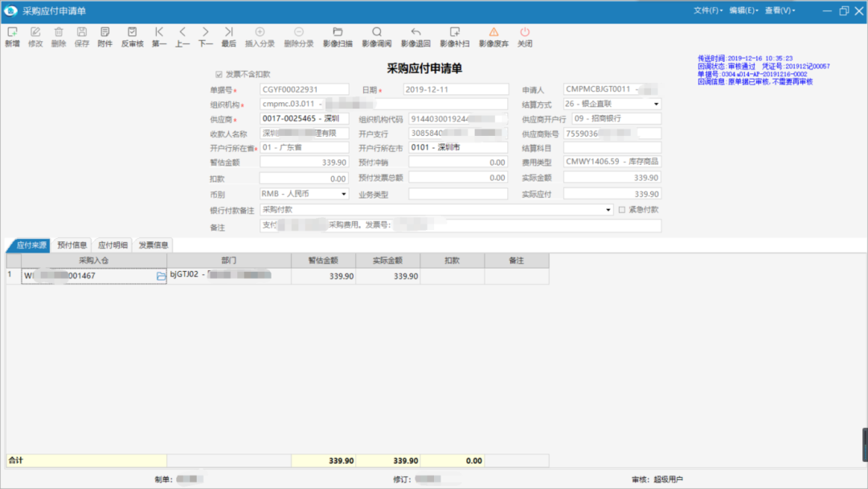Screen dimensions: 868x489
Task: Expand the 银行付款备注 dropdown
Action: click(608, 210)
